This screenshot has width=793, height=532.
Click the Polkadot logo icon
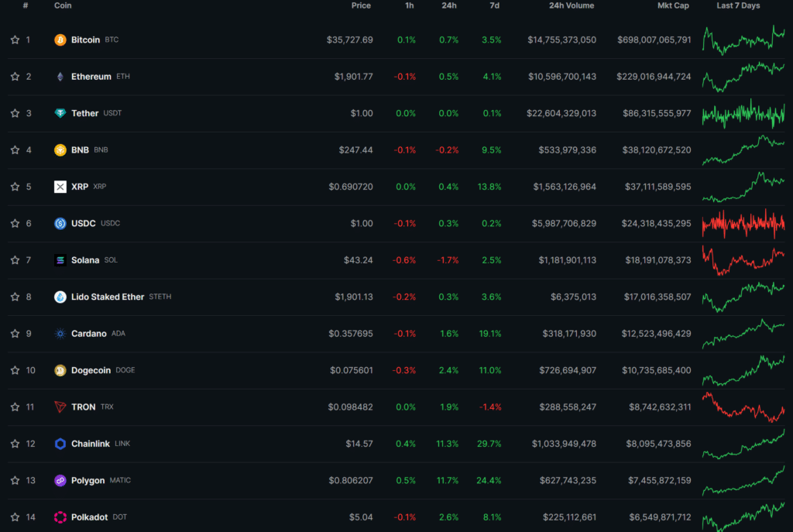pos(60,517)
